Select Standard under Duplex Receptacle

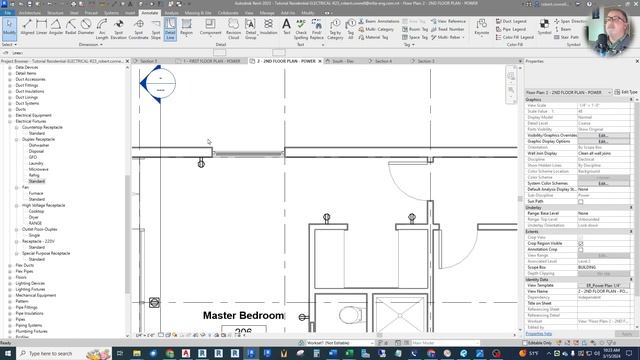pos(37,181)
